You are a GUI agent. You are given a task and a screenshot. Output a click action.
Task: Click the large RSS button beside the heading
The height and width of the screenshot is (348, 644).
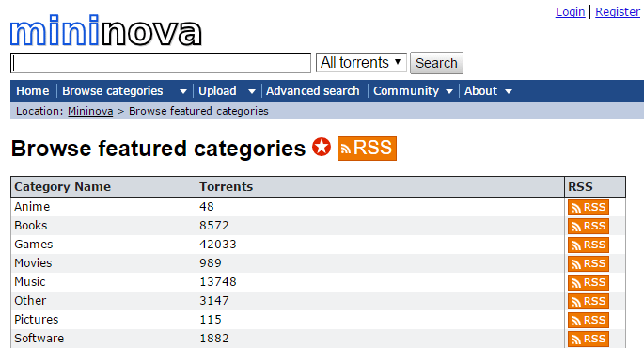(x=367, y=149)
